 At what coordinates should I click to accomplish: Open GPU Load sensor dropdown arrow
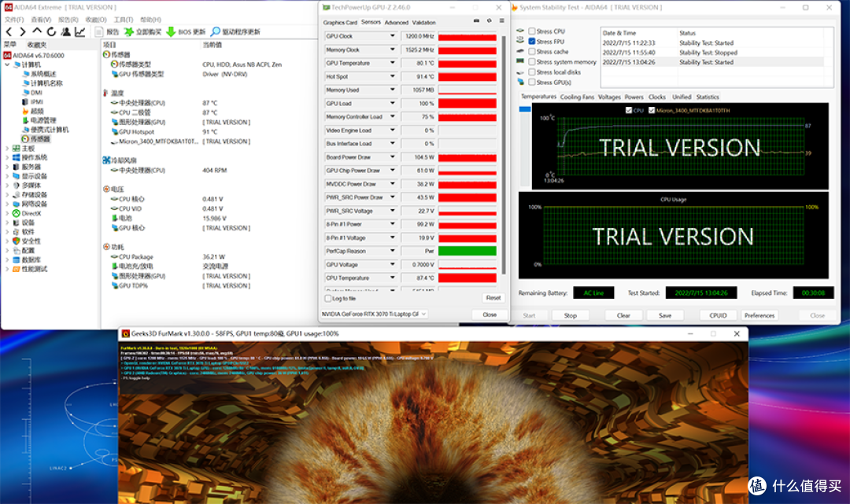pyautogui.click(x=393, y=104)
